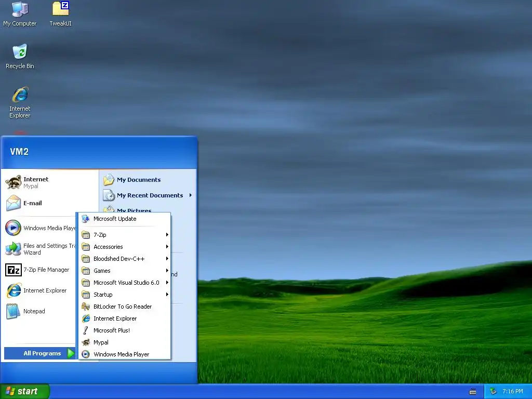Click the VM2 user name header
The image size is (532, 399).
[x=19, y=152]
